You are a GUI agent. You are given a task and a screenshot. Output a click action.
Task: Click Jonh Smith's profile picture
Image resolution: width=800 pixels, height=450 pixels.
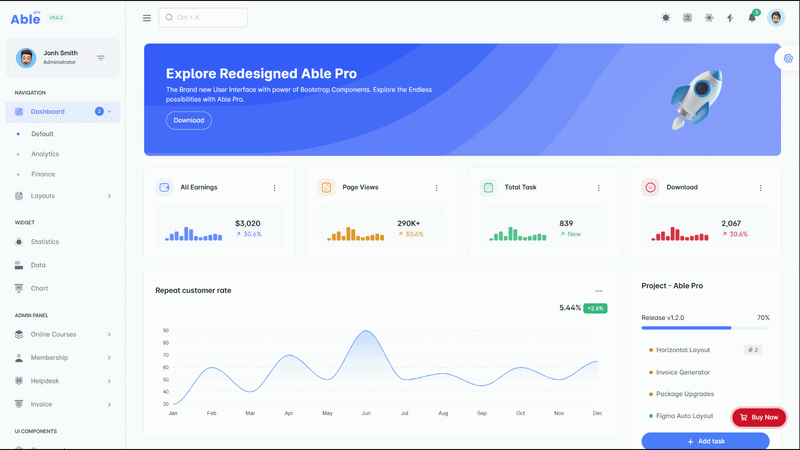pyautogui.click(x=26, y=58)
